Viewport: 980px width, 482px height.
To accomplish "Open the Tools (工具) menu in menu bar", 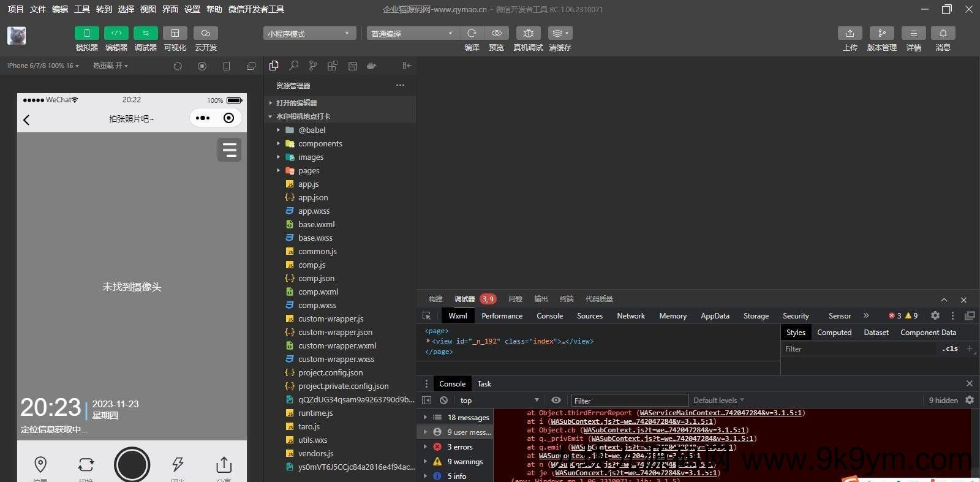I will (82, 9).
